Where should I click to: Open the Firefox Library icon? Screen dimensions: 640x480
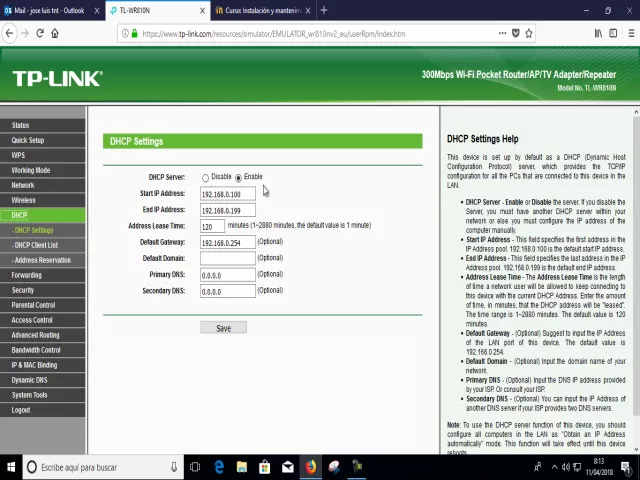click(x=598, y=33)
